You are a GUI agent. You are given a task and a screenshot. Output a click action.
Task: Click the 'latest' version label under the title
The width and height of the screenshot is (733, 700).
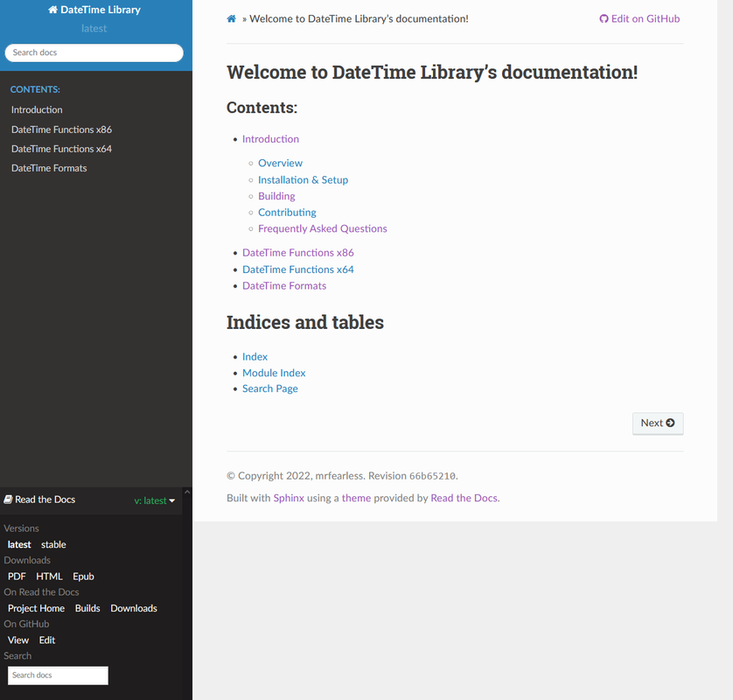point(94,29)
